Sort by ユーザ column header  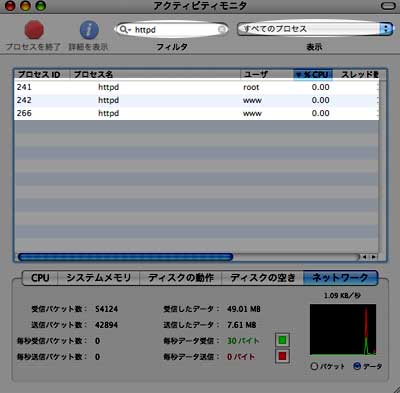267,74
